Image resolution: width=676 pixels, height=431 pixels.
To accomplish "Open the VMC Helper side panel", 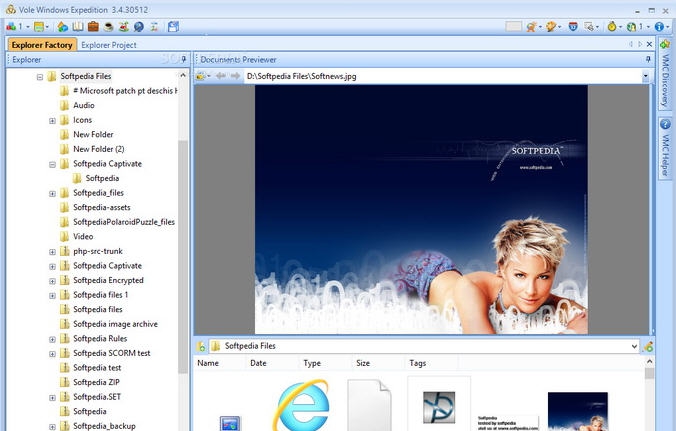I will [x=665, y=148].
